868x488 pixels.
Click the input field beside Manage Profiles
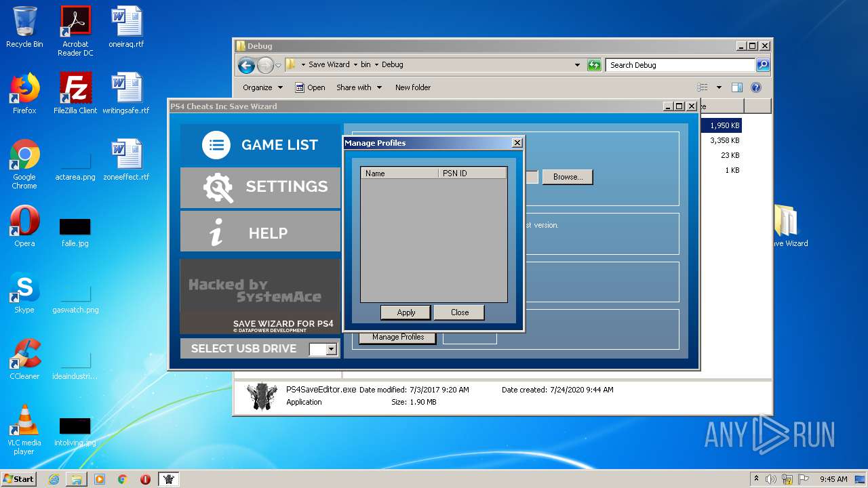tap(470, 338)
